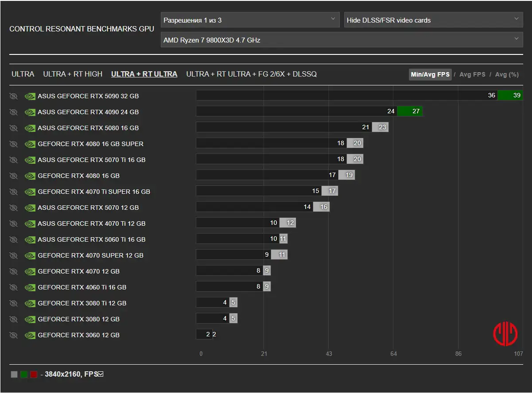
Task: Click the RTX 5080 average bar showing 23
Action: point(380,127)
